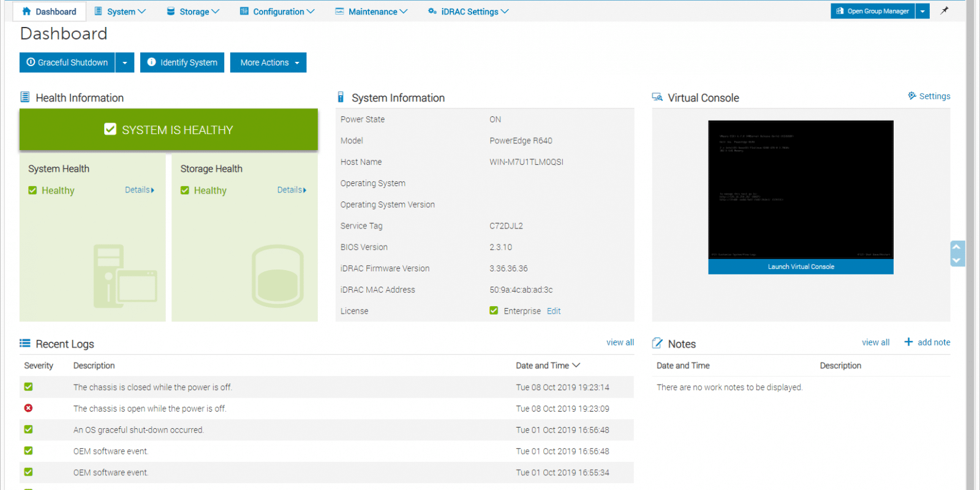Click the iDRAC MAC address 50:9a:4c:ab:ad:3c

click(x=521, y=290)
